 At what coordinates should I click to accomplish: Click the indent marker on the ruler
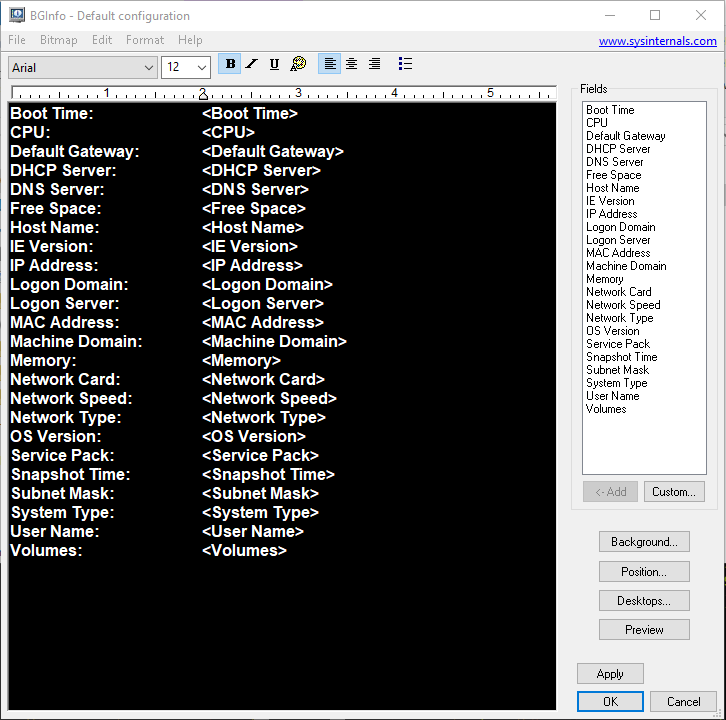[202, 94]
